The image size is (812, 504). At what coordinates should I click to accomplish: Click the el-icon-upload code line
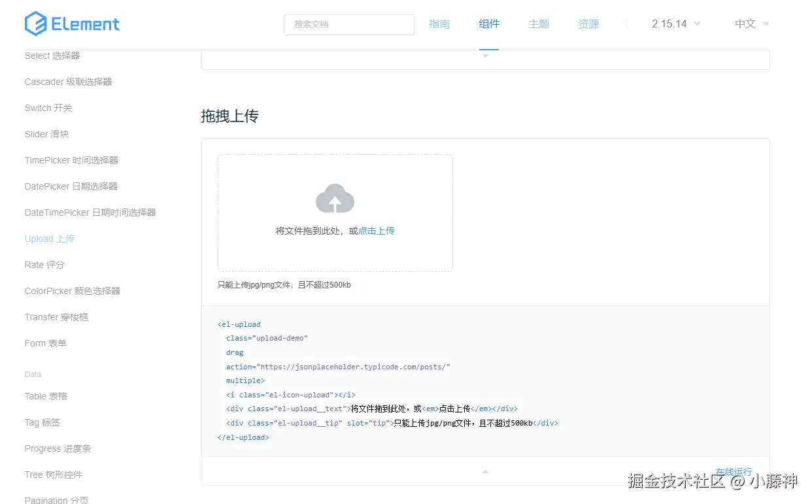tap(291, 395)
